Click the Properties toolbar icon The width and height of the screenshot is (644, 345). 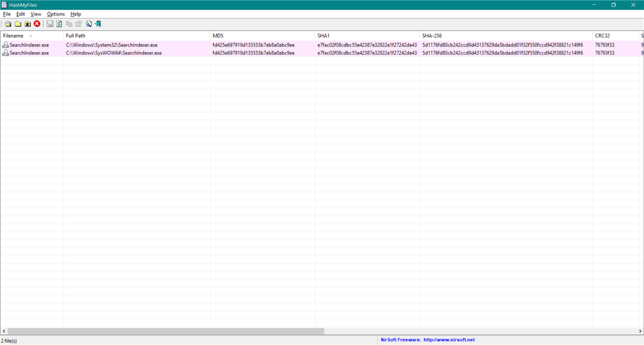79,24
